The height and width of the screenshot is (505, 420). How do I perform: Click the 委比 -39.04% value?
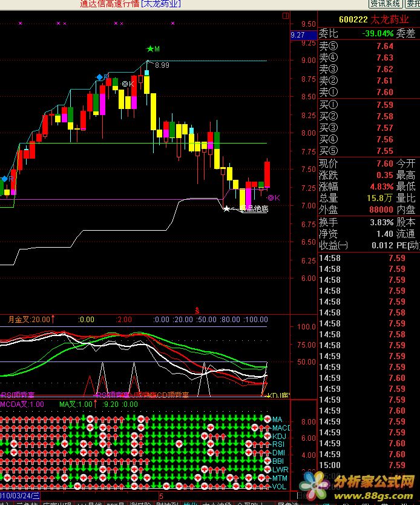(378, 33)
